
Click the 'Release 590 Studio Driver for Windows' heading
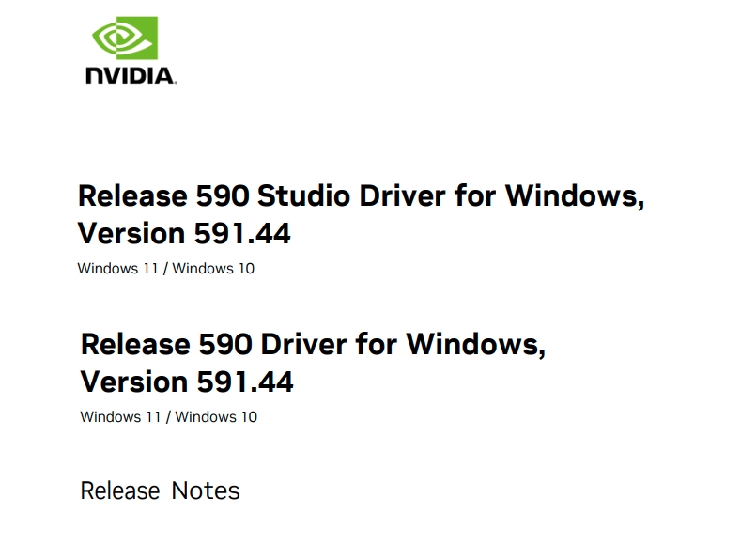pyautogui.click(x=361, y=196)
